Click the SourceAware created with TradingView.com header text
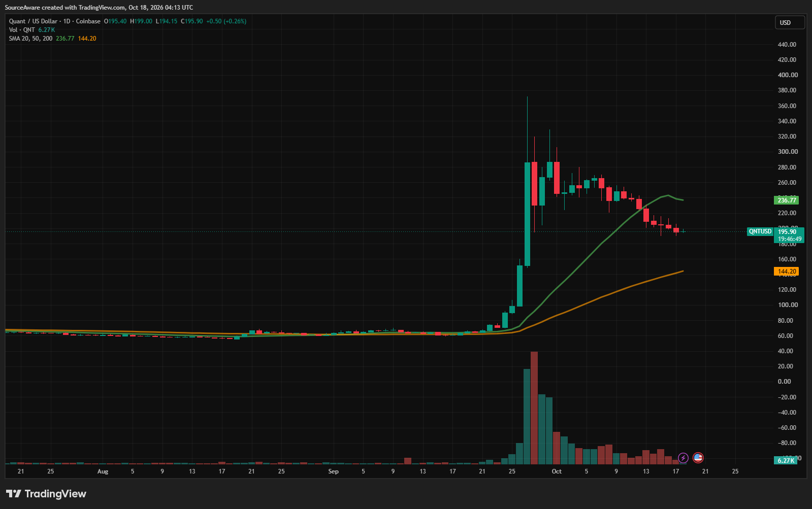This screenshot has width=812, height=509. 99,8
